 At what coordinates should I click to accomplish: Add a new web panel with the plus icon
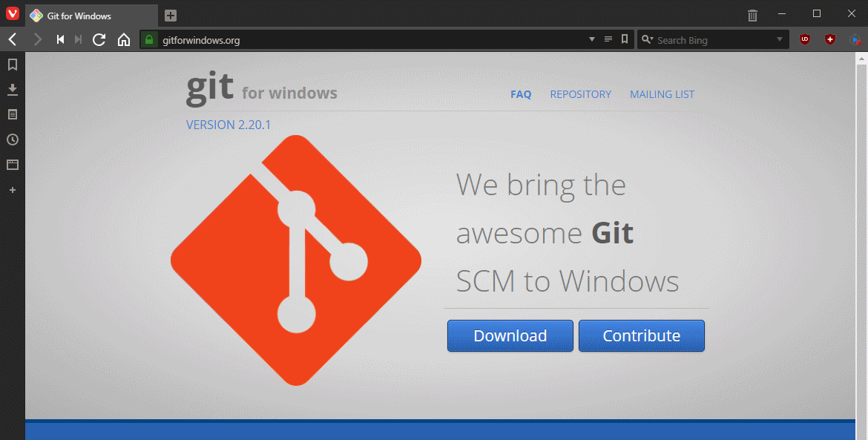[x=12, y=190]
